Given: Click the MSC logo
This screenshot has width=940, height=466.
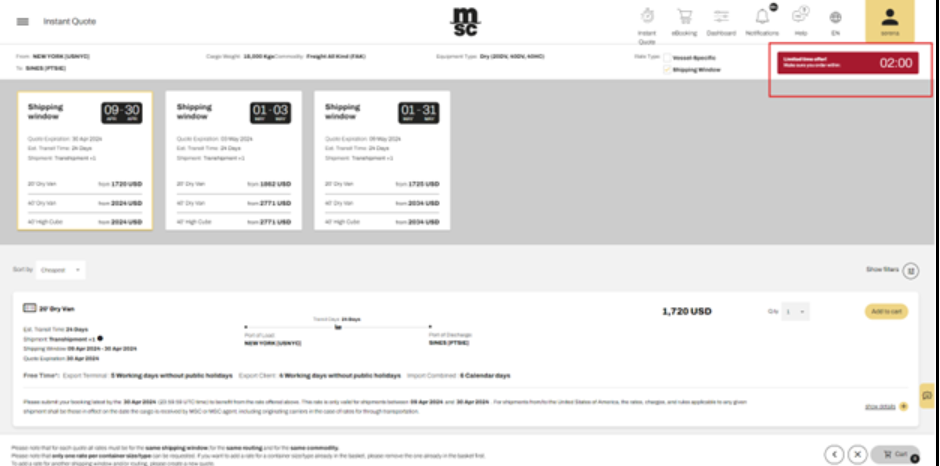Looking at the screenshot, I should (x=466, y=22).
